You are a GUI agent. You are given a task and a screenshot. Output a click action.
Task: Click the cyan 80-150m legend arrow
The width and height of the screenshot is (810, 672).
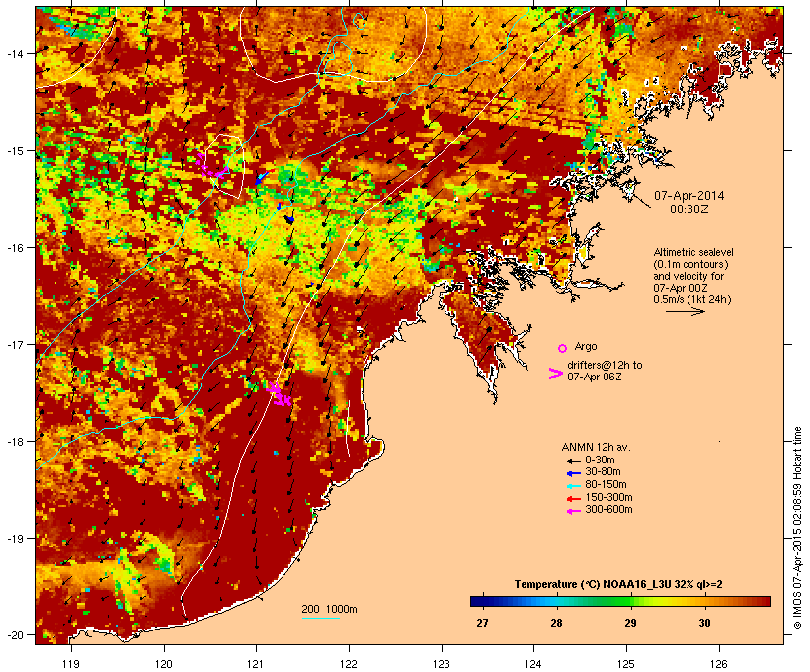pyautogui.click(x=573, y=486)
